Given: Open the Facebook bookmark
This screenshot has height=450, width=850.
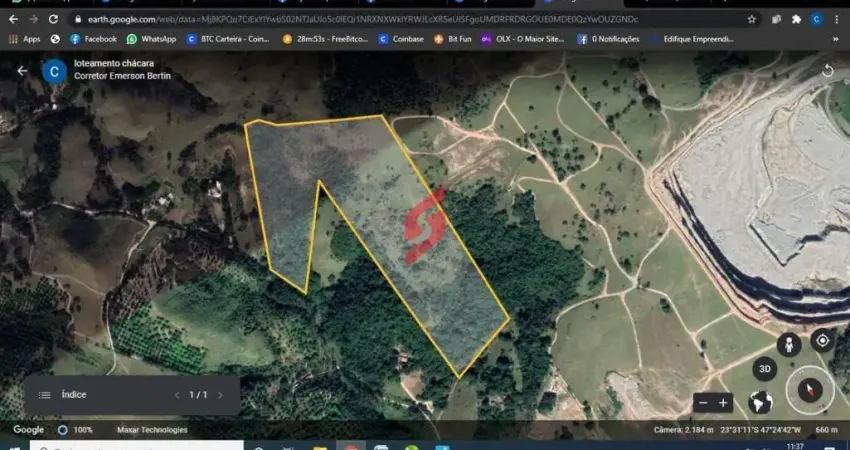Looking at the screenshot, I should pyautogui.click(x=93, y=39).
